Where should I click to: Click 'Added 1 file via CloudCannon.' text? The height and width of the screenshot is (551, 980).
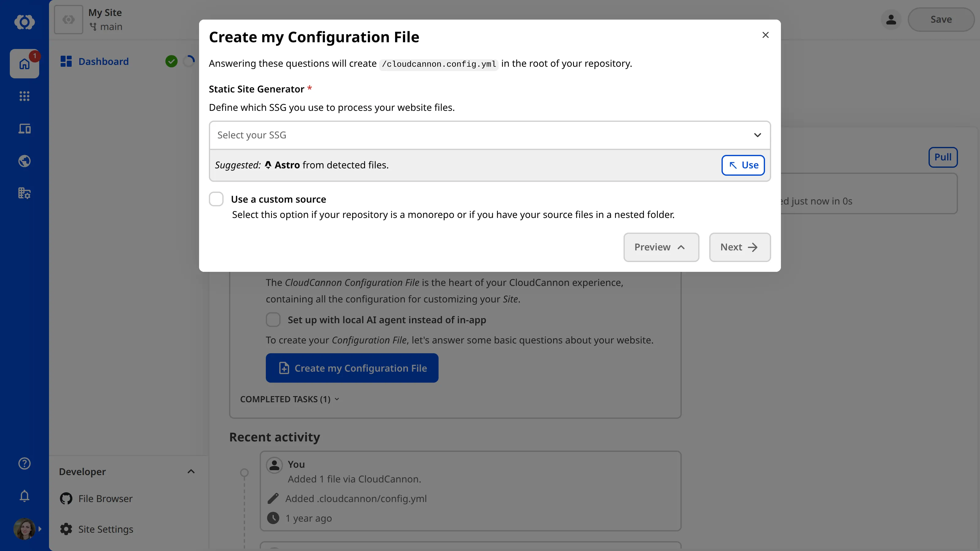pyautogui.click(x=354, y=479)
